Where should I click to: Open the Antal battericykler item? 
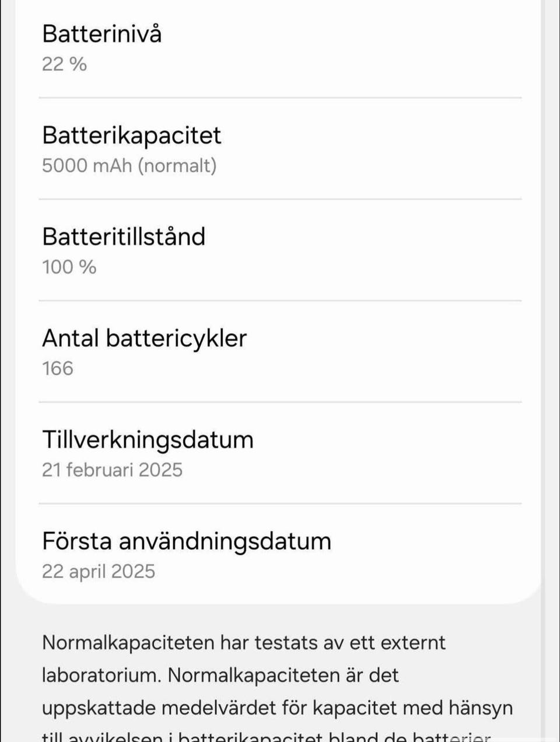click(x=144, y=338)
